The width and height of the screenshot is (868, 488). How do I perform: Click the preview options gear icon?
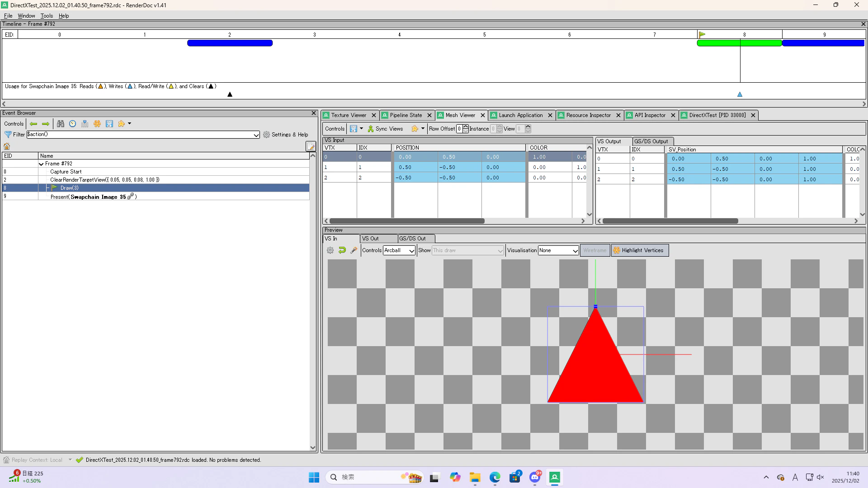click(x=330, y=250)
